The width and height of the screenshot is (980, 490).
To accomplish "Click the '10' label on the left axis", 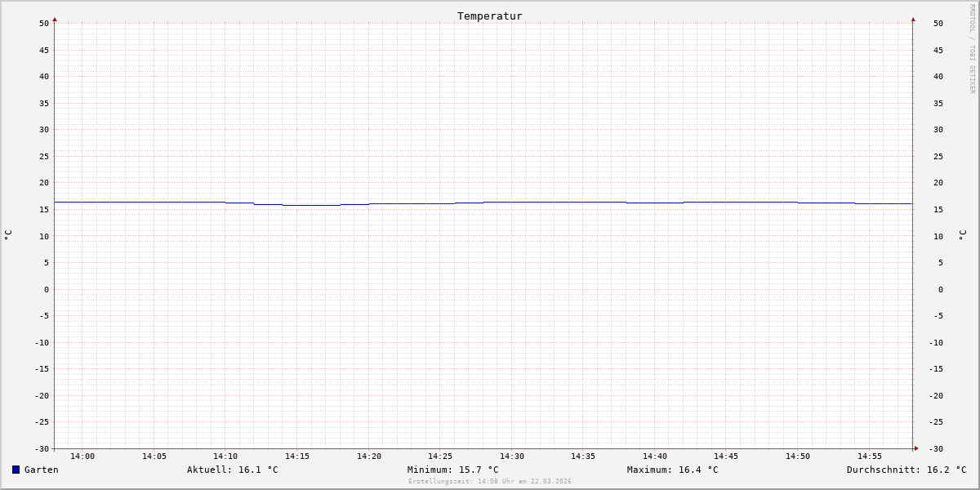I will [44, 237].
